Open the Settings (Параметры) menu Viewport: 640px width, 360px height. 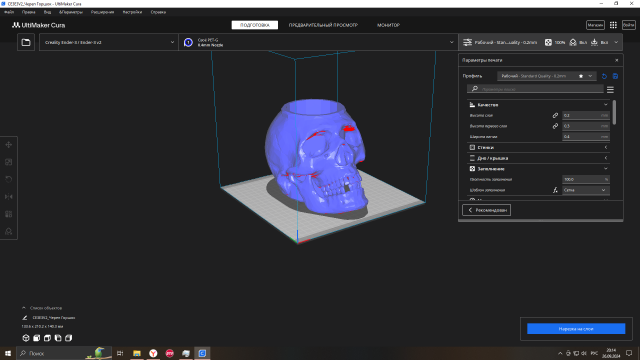[x=71, y=12]
